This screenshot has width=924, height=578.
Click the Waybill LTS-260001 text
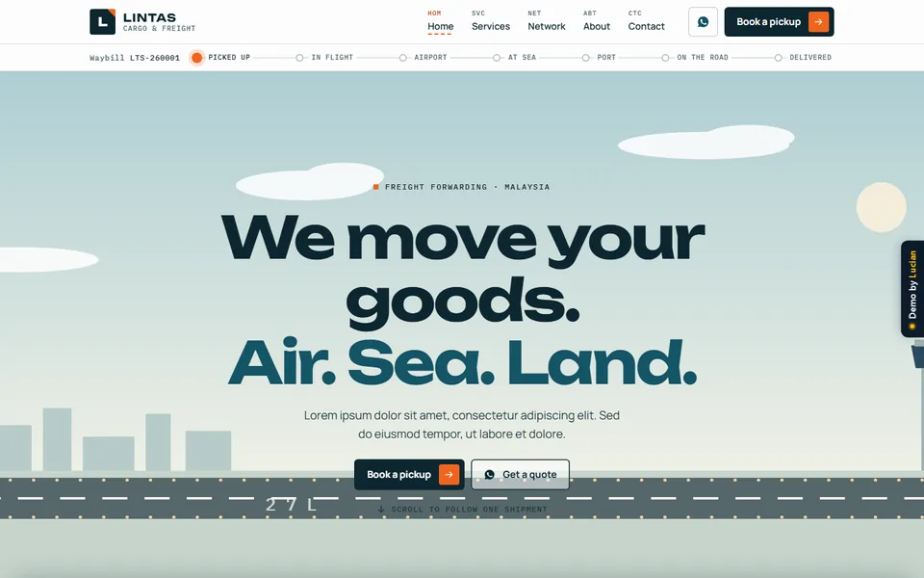click(x=135, y=58)
